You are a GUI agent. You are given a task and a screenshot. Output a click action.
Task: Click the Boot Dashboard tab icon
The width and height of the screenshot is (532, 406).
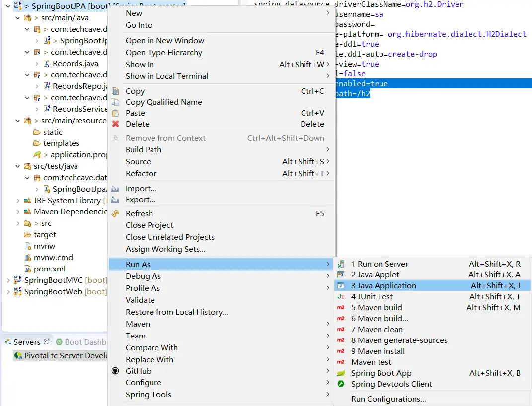click(59, 342)
